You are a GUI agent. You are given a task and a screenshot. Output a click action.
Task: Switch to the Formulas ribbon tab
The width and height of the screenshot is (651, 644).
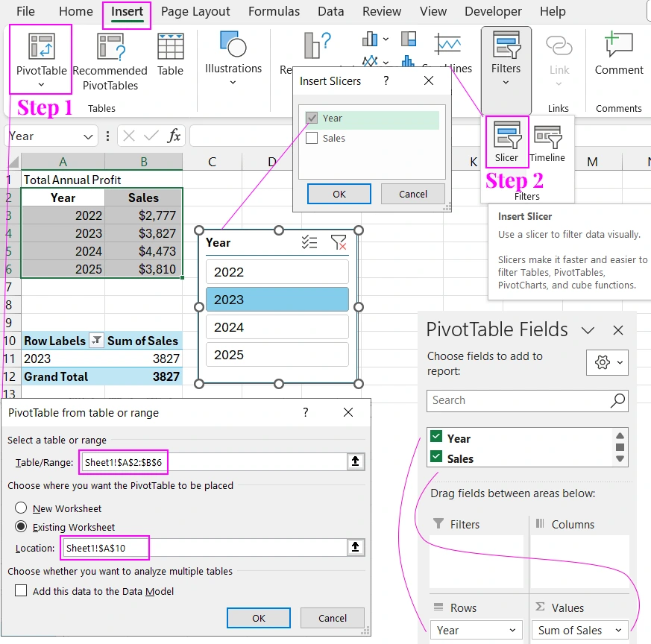coord(274,11)
